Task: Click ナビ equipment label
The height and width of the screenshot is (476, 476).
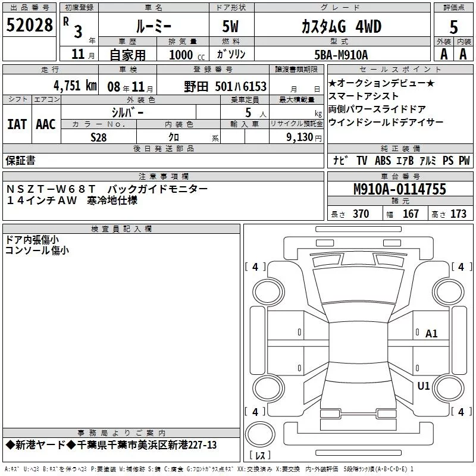Action: tap(340, 160)
